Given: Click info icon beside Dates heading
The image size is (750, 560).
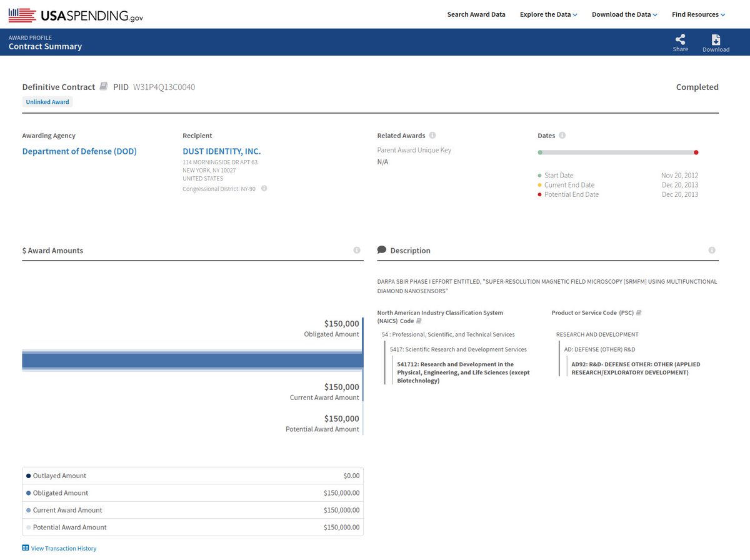Looking at the screenshot, I should tap(562, 136).
